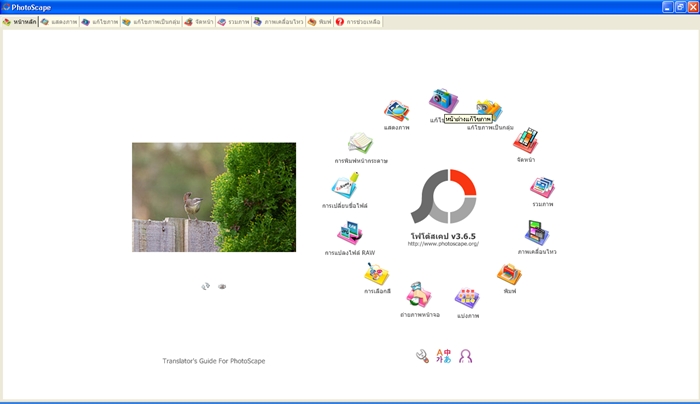The image size is (700, 404).
Task: Open the รวมภาพ combine icon in the circle
Action: click(542, 187)
